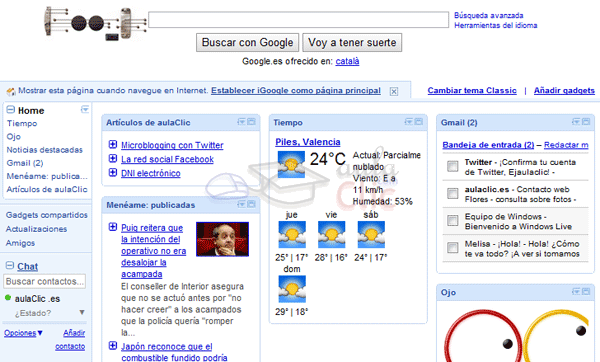The height and width of the screenshot is (362, 600).
Task: Collapse the Home section in sidebar
Action: [x=11, y=110]
